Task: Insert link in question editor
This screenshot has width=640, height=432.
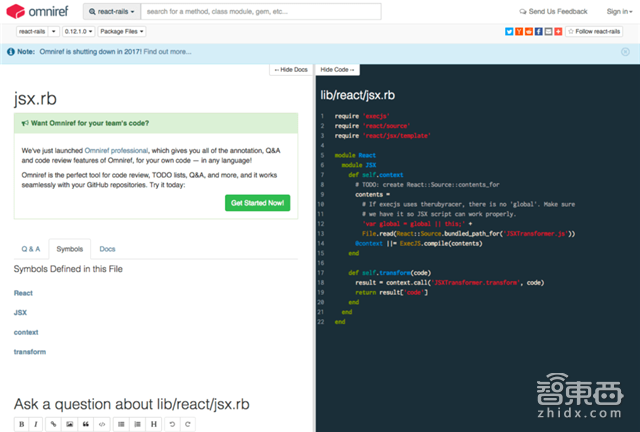Action: point(53,424)
